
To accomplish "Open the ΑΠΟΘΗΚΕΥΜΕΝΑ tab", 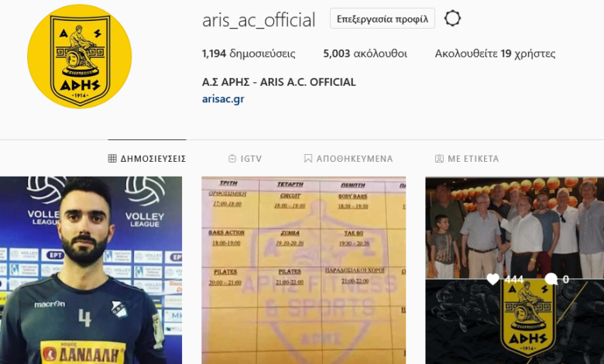I will tap(348, 158).
